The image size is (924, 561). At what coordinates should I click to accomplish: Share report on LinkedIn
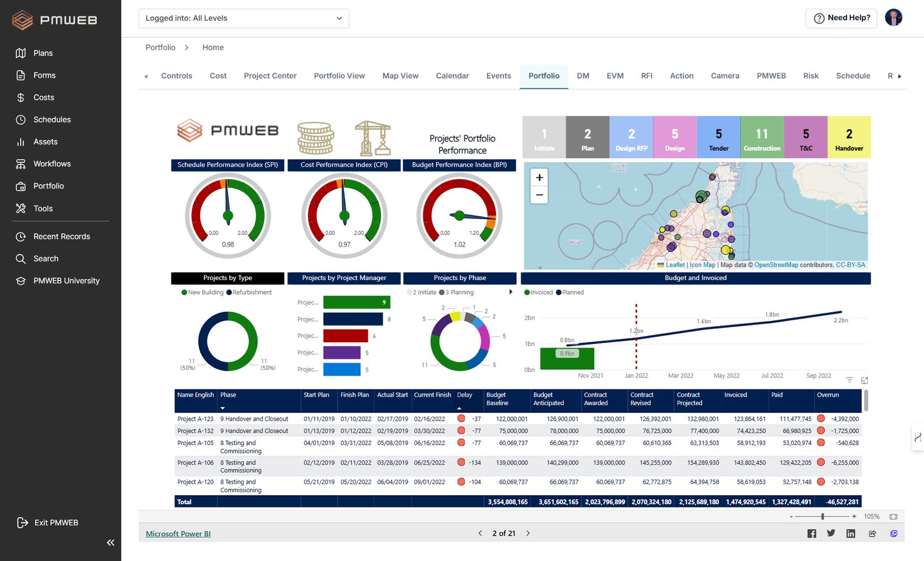point(851,533)
